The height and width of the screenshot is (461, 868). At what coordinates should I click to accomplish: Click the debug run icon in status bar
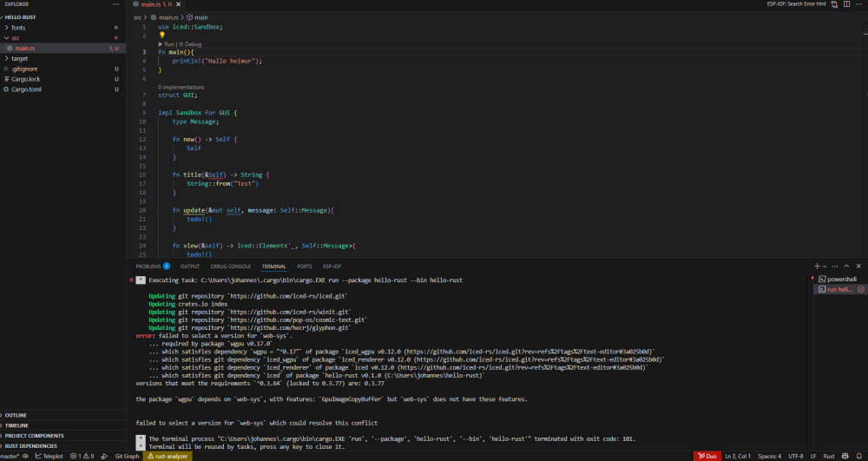(105, 456)
